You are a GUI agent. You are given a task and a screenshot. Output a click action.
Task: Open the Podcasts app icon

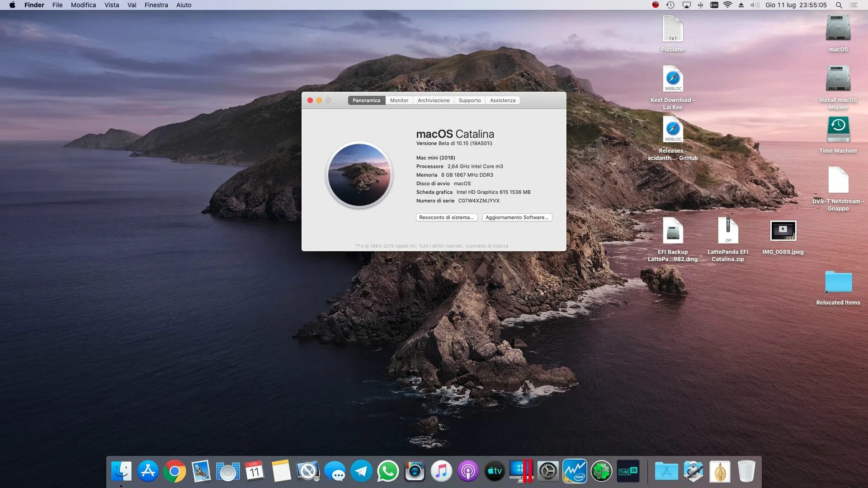468,472
